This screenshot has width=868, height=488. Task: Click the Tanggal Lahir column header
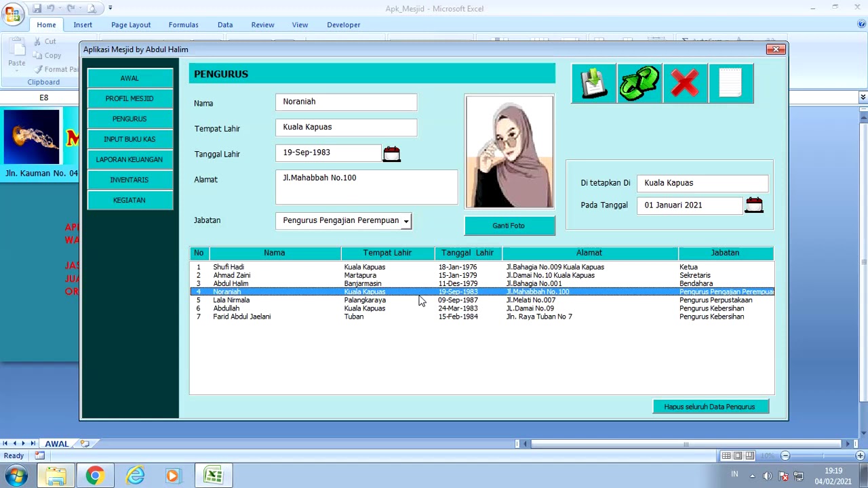pos(468,253)
